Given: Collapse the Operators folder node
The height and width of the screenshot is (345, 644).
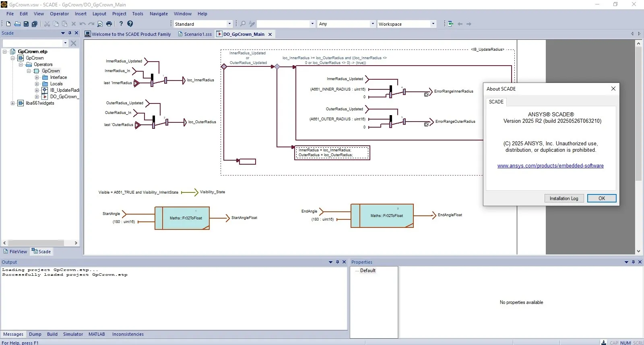Looking at the screenshot, I should click(x=21, y=64).
